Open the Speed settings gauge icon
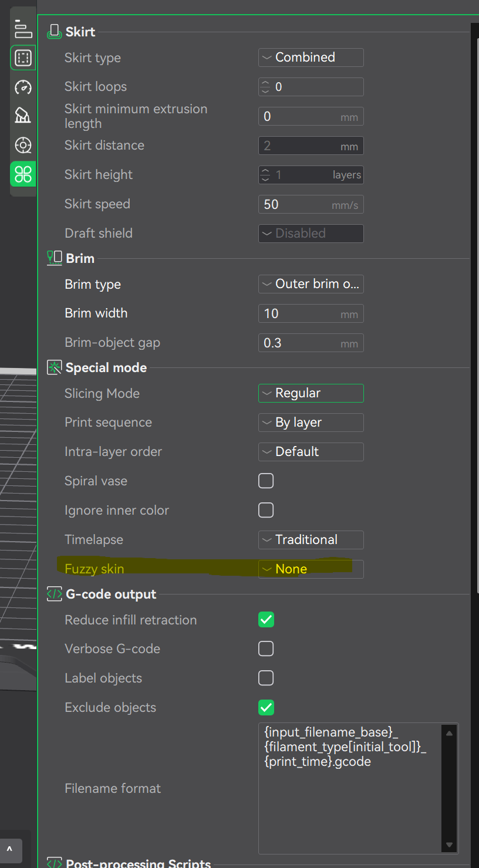 click(23, 87)
